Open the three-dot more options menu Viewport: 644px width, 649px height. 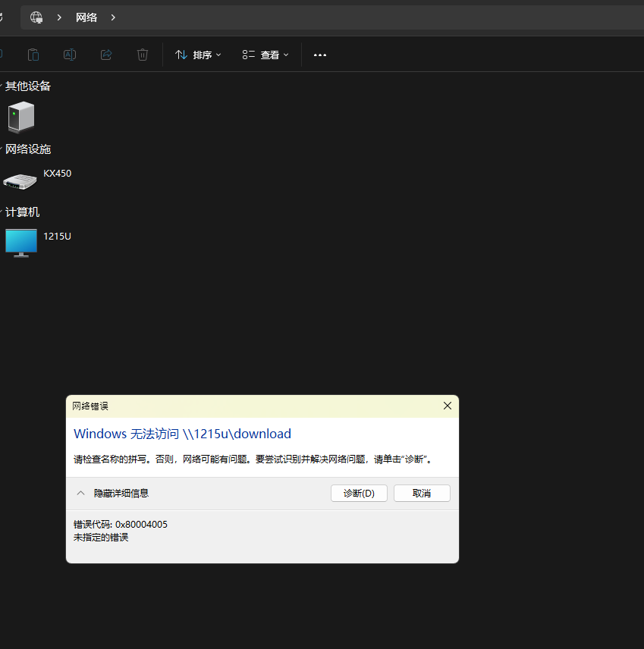319,55
